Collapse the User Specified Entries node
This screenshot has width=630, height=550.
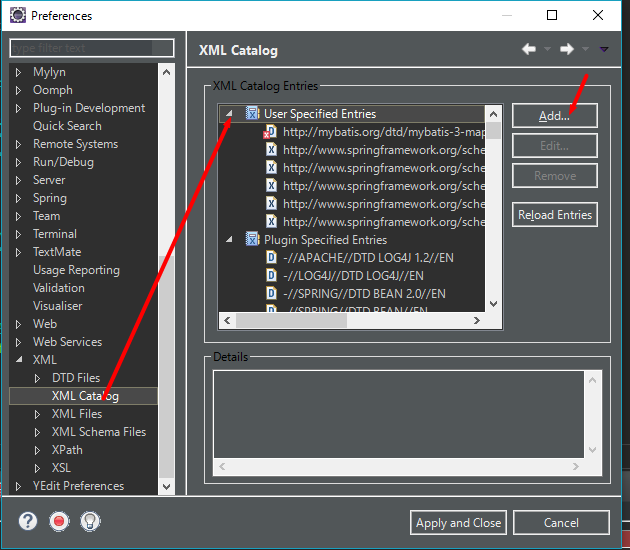tap(229, 114)
